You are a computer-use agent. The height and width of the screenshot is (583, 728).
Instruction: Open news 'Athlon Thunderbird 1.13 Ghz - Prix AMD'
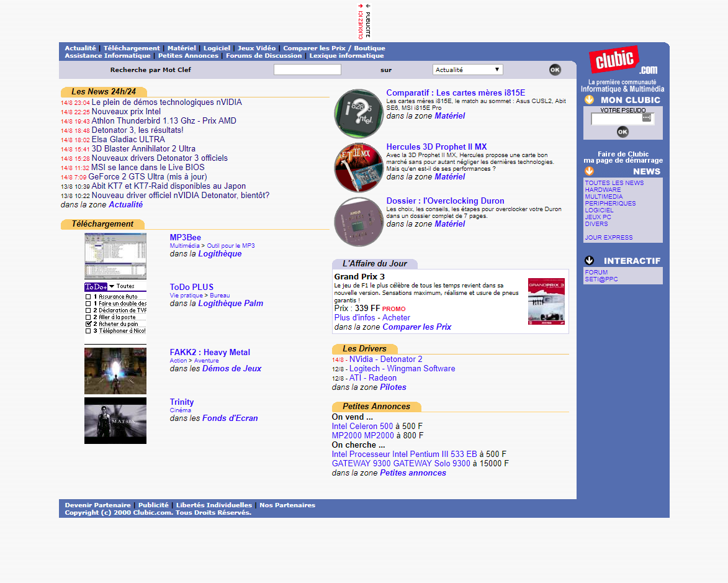coord(164,121)
